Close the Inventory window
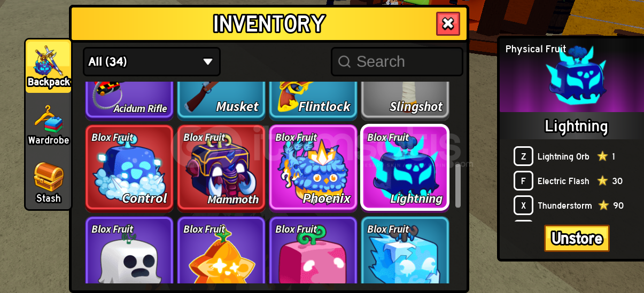 click(x=448, y=23)
